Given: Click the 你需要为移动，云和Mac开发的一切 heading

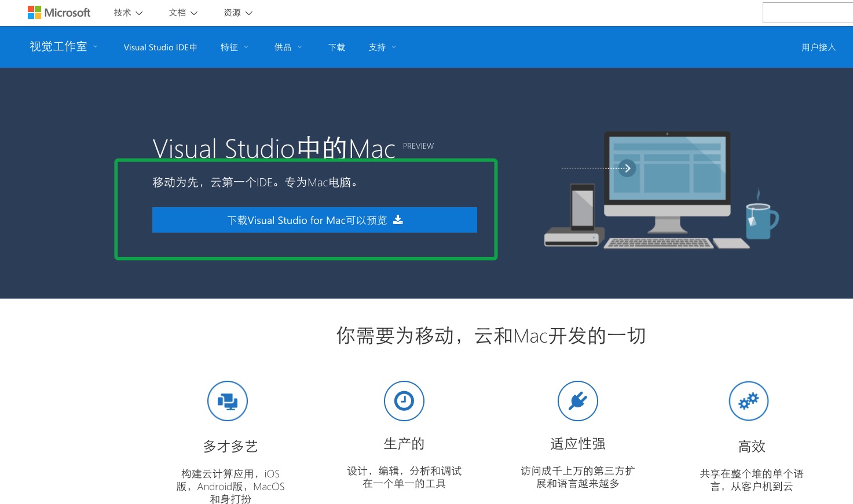Looking at the screenshot, I should click(x=491, y=336).
